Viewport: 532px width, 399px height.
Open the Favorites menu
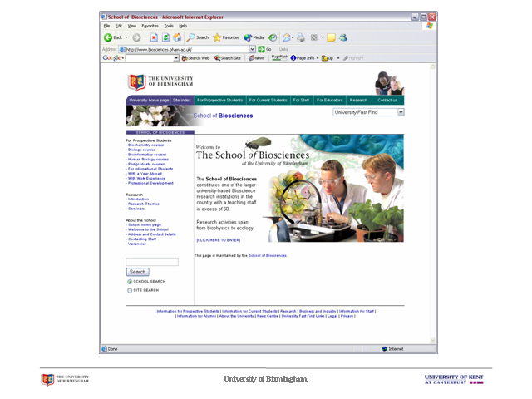point(150,26)
